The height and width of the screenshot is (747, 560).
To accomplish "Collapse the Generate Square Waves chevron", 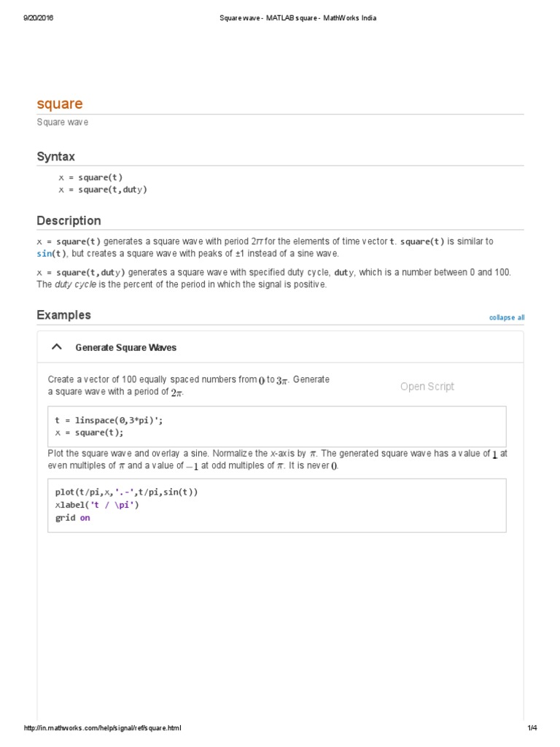I will [x=57, y=347].
